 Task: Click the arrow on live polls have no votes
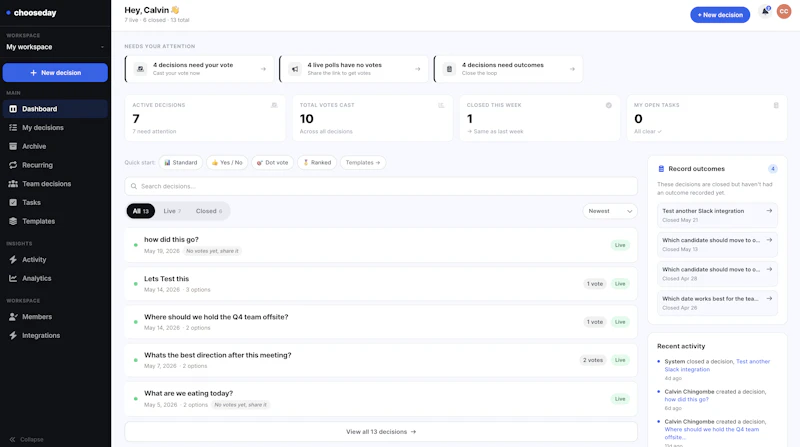(418, 69)
